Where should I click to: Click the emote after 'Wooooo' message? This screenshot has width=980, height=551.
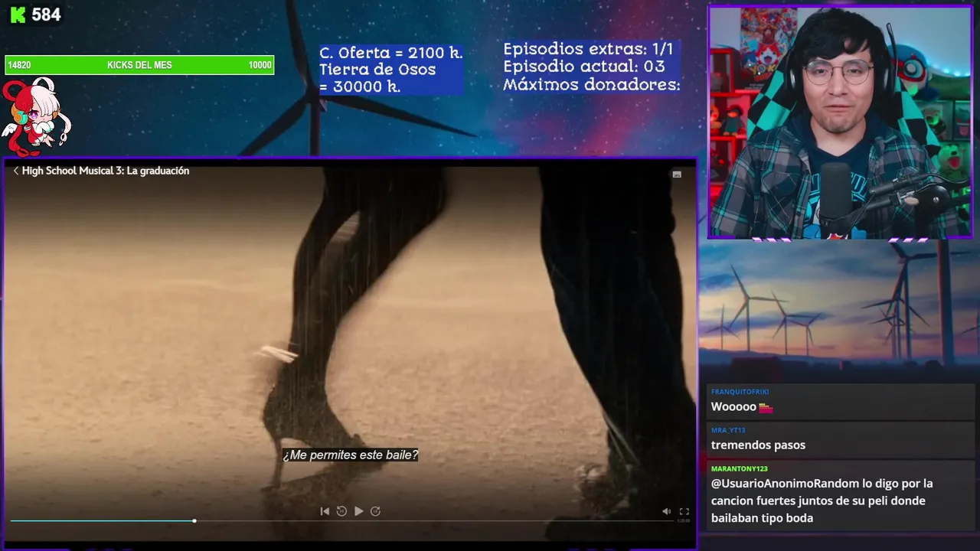tap(766, 407)
